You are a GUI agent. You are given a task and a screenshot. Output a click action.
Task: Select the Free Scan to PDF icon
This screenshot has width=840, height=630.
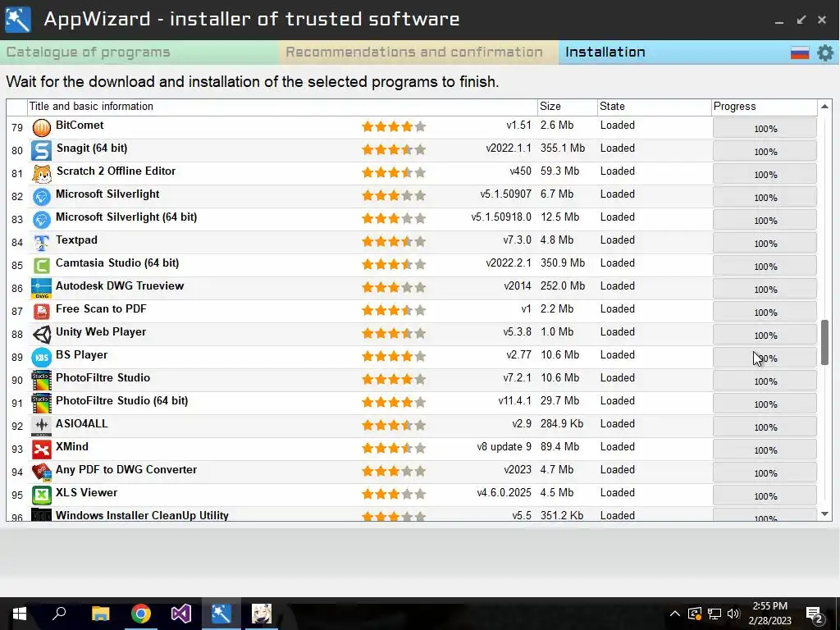(41, 311)
